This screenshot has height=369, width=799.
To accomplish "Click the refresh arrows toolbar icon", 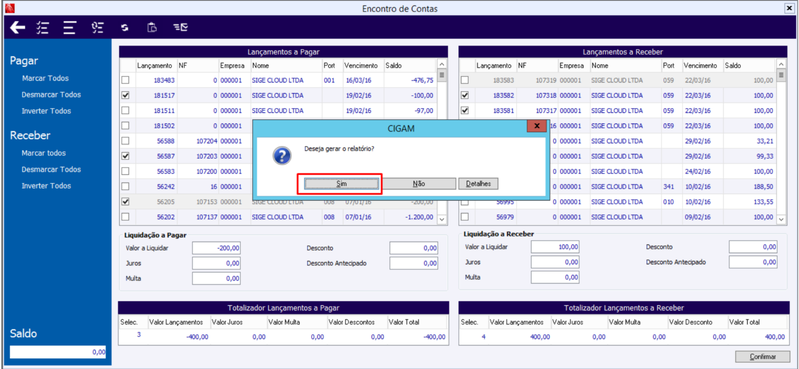I will pos(124,28).
